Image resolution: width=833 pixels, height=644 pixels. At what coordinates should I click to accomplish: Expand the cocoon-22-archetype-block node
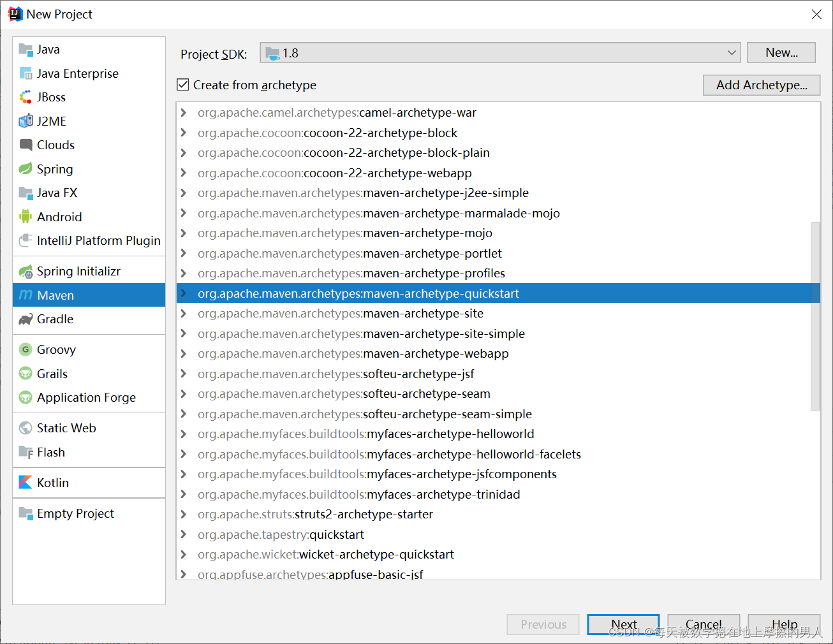[x=184, y=133]
